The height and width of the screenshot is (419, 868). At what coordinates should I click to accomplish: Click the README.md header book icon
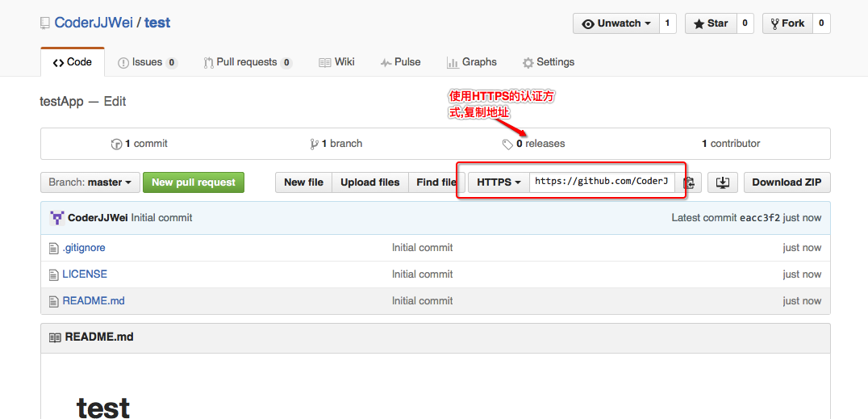coord(55,337)
